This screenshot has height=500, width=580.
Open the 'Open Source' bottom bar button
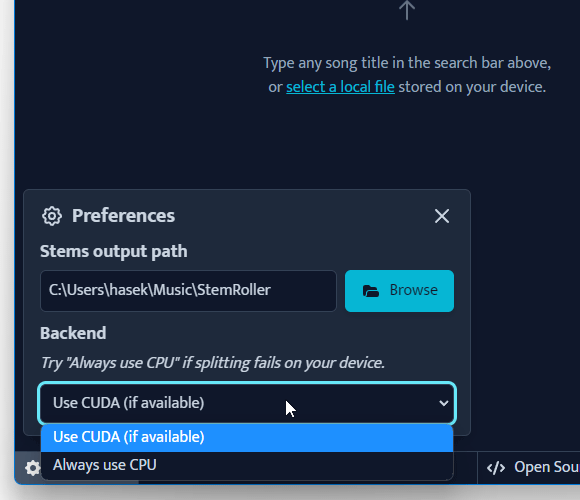[x=529, y=468]
